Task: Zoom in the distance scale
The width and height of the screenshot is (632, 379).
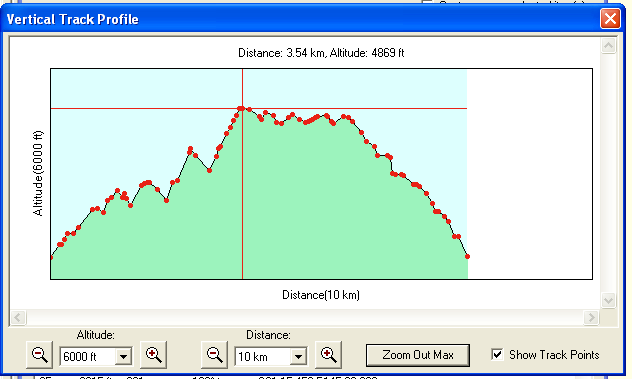Action: click(x=328, y=355)
